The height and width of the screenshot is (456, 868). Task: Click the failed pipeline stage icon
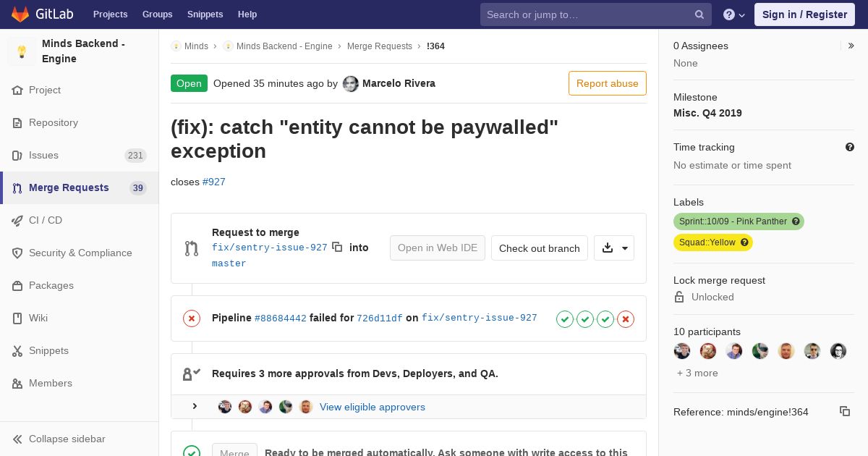point(626,318)
